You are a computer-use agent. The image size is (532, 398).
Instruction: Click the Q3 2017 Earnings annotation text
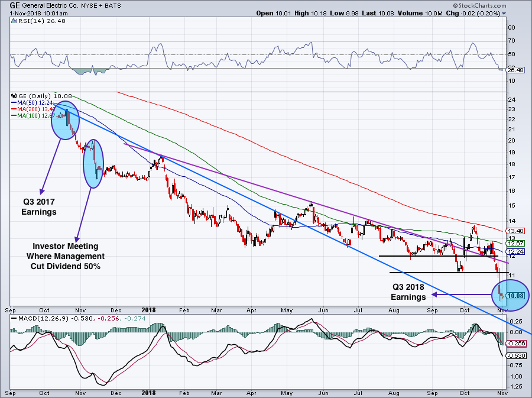39,206
